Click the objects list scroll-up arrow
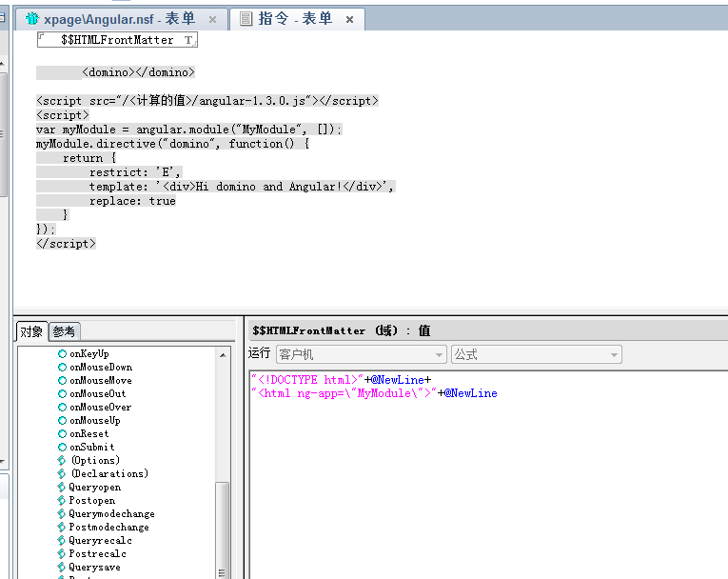 [x=223, y=355]
